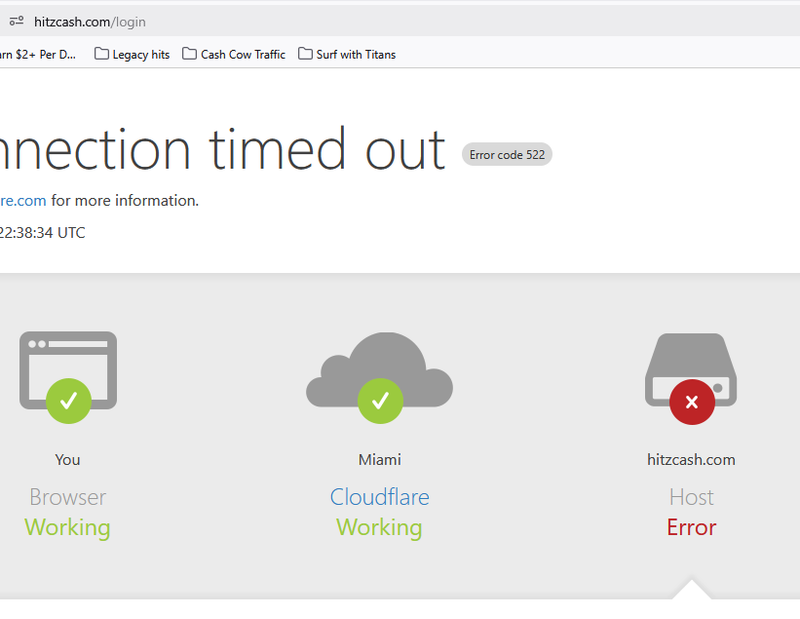Open the blue Cloudflare link
This screenshot has height=619, width=800.
(379, 497)
